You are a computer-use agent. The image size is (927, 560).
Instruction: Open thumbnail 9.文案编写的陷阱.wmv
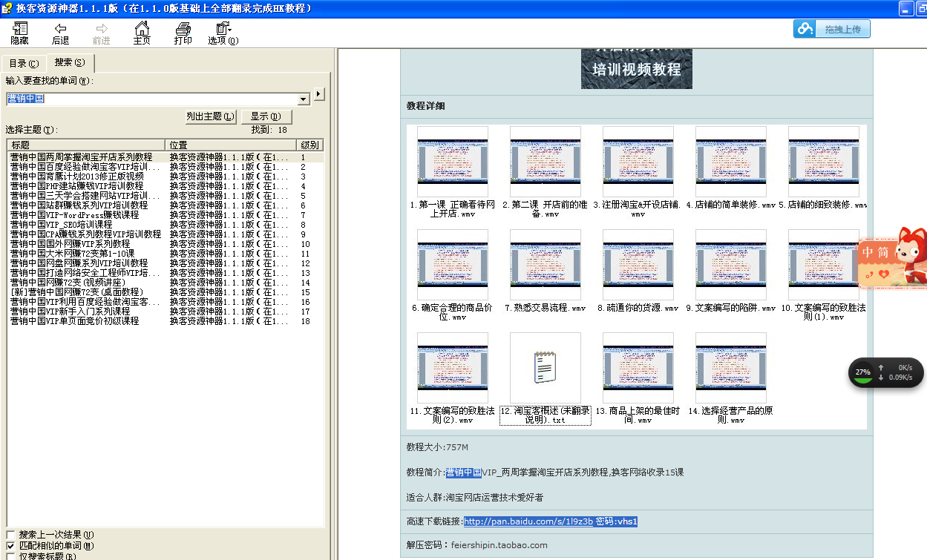click(731, 264)
